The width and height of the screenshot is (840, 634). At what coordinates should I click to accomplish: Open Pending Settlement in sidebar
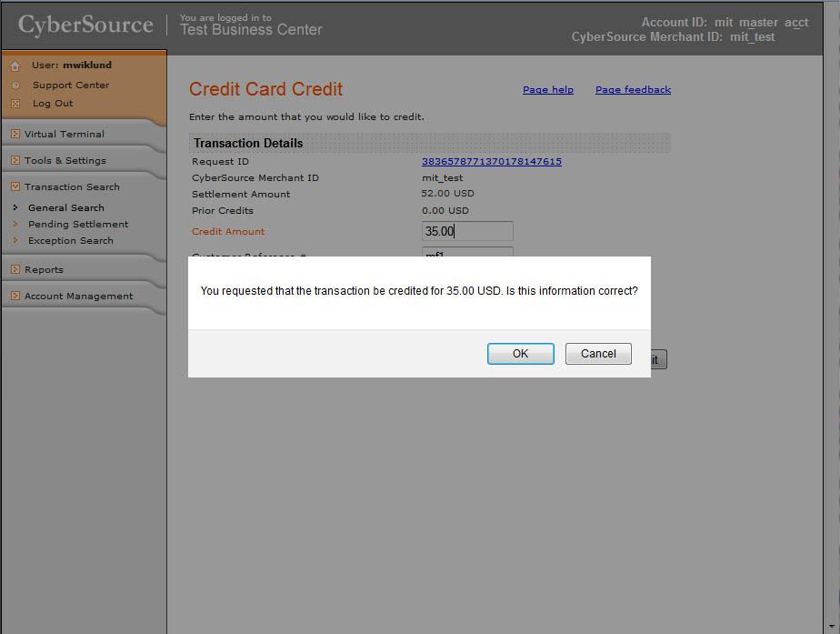[x=78, y=224]
